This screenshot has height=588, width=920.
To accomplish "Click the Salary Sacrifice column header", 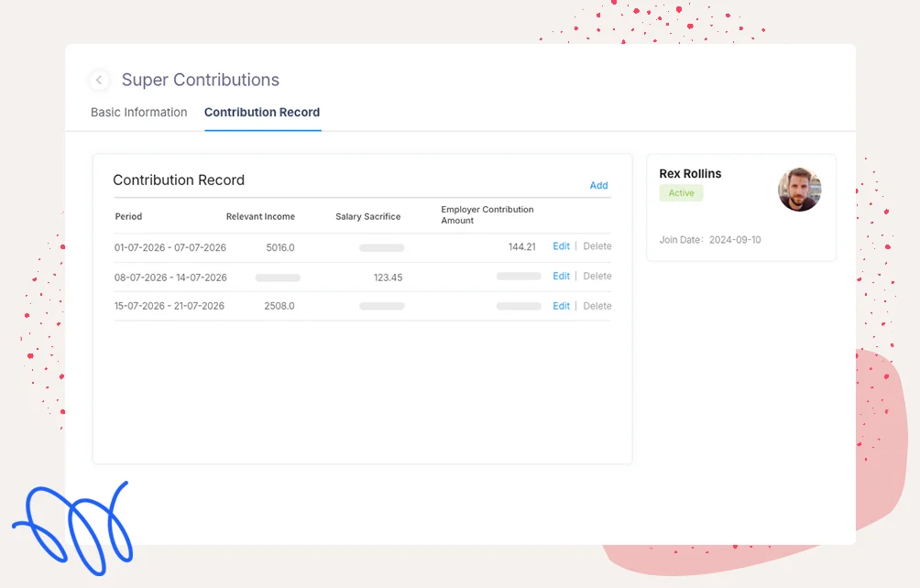I will tap(367, 217).
